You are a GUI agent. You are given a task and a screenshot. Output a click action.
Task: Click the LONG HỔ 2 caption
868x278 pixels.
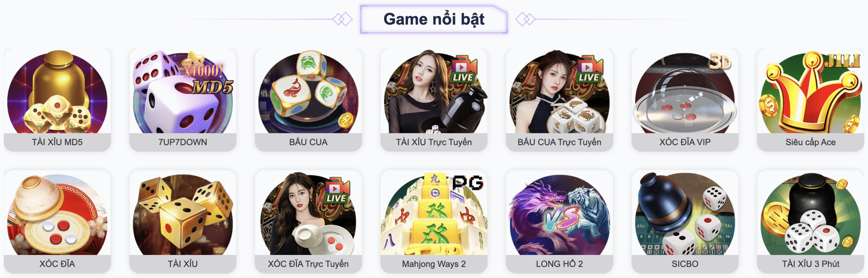[559, 264]
